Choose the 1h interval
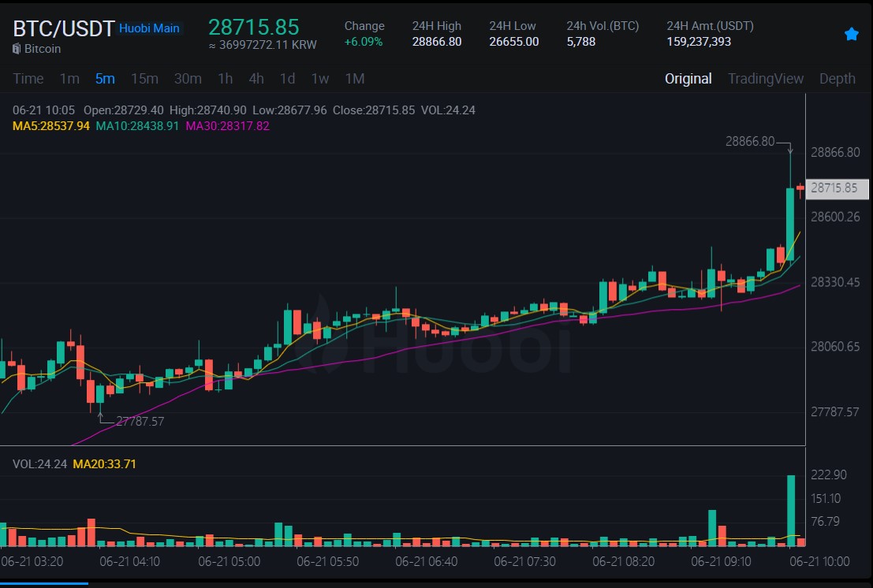The image size is (873, 588). 225,79
